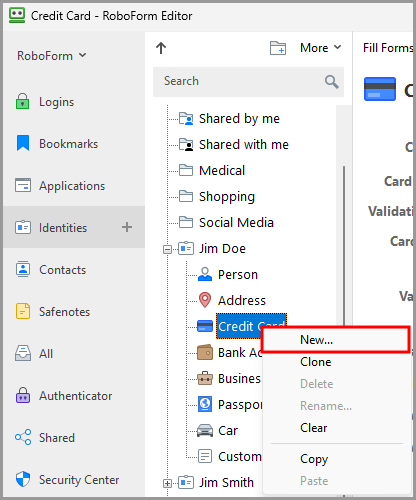Viewport: 416px width, 500px height.
Task: Click the Safenotes yellow note icon
Action: pyautogui.click(x=23, y=311)
